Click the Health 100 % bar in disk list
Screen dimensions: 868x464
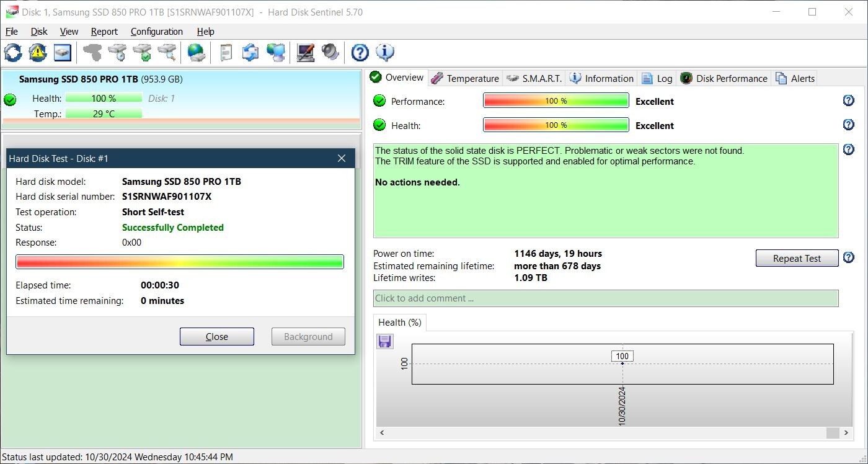coord(104,98)
